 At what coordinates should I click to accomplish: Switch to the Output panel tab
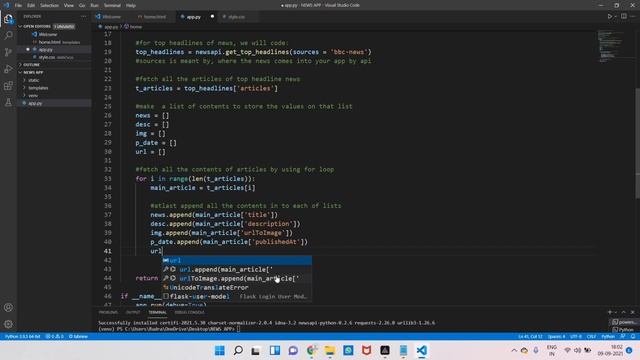click(133, 312)
